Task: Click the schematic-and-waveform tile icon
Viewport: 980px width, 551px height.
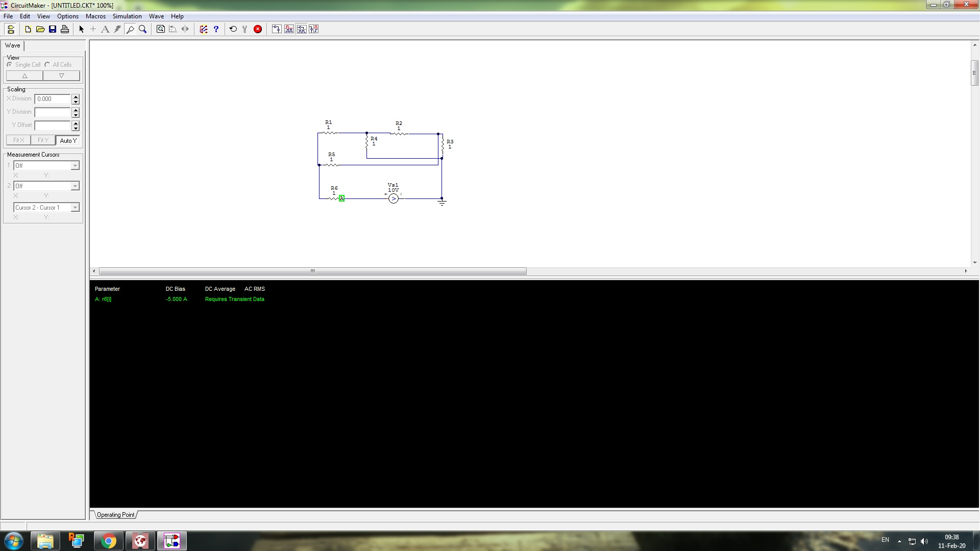Action: point(301,29)
